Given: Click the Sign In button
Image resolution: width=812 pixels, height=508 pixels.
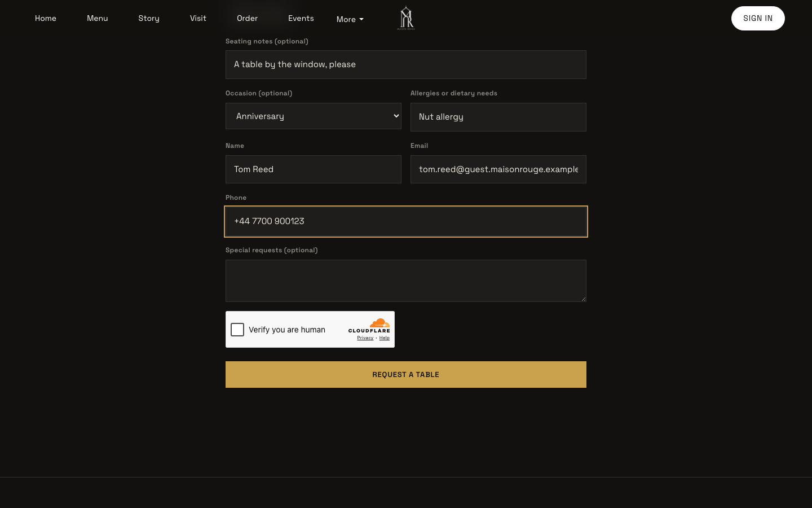Looking at the screenshot, I should (758, 19).
